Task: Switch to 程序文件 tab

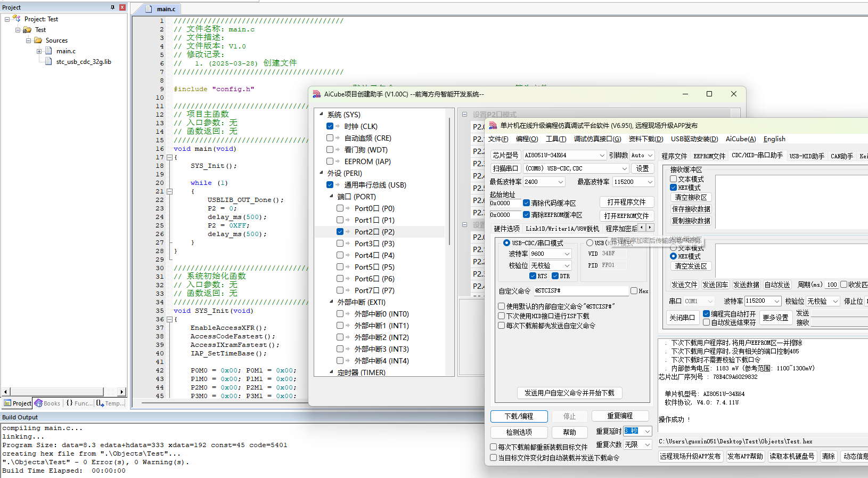Action: pos(674,156)
